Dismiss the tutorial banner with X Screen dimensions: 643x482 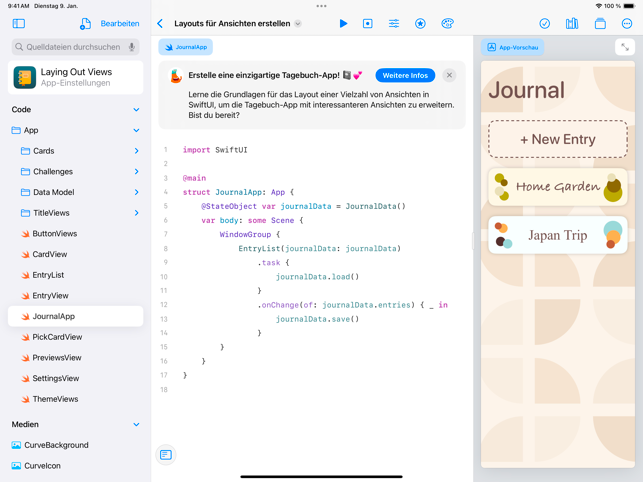[x=449, y=75]
